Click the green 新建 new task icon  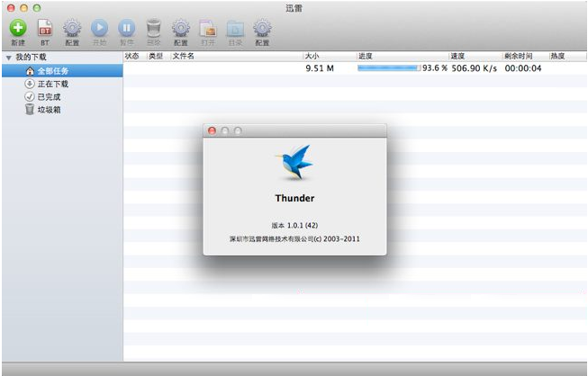pos(18,28)
